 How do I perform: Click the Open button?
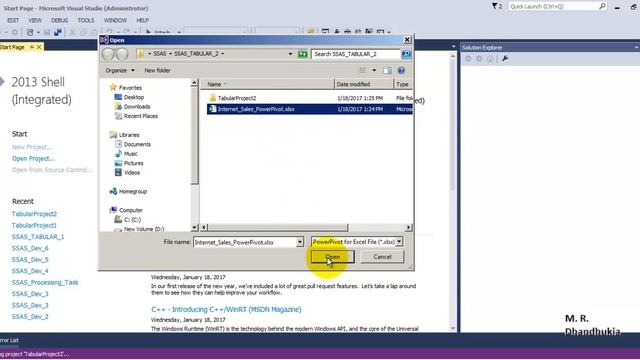click(333, 257)
